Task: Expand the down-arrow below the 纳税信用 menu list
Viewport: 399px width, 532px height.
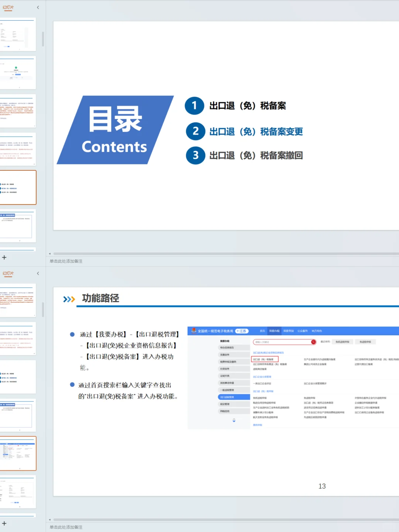Action: (x=233, y=420)
